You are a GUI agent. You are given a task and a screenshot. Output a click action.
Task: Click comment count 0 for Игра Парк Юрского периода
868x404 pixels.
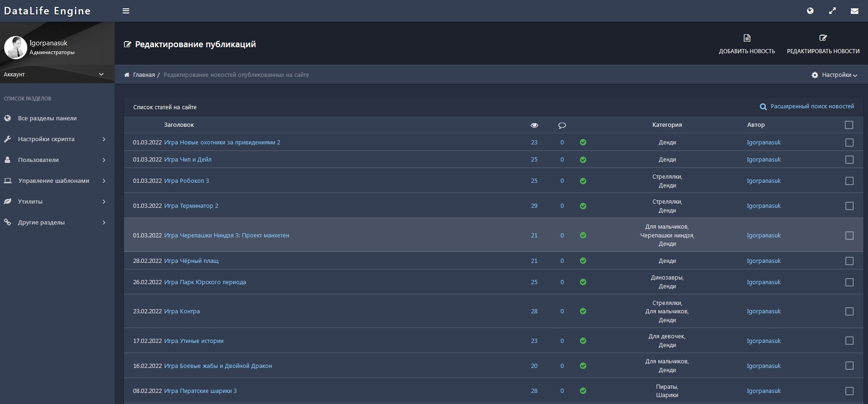562,282
